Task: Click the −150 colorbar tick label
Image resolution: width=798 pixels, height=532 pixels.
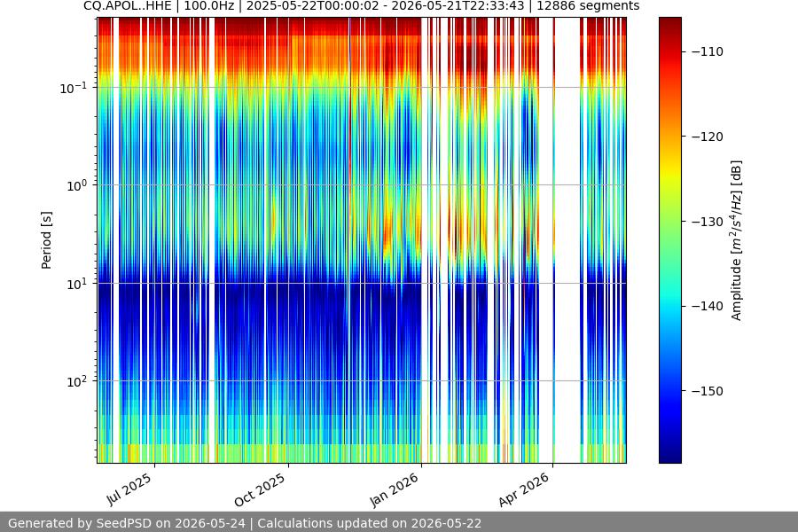Action: click(x=708, y=391)
